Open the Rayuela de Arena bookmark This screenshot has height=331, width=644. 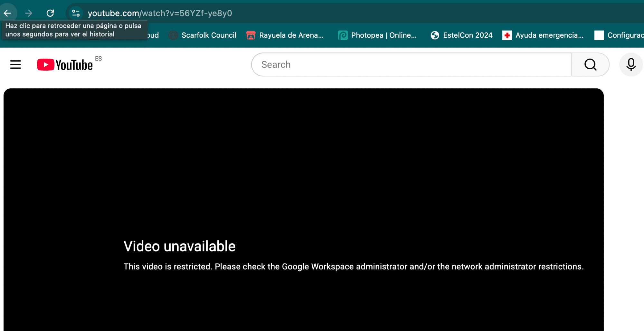pos(285,35)
